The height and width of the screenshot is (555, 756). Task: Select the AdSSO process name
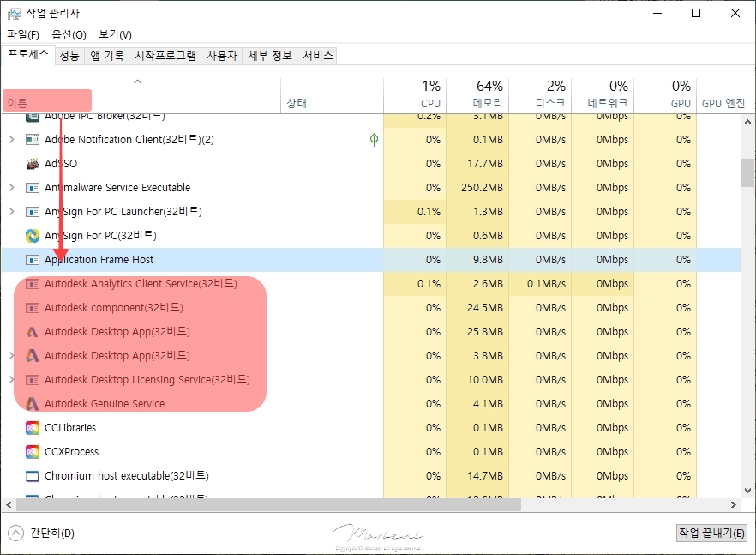pyautogui.click(x=61, y=164)
